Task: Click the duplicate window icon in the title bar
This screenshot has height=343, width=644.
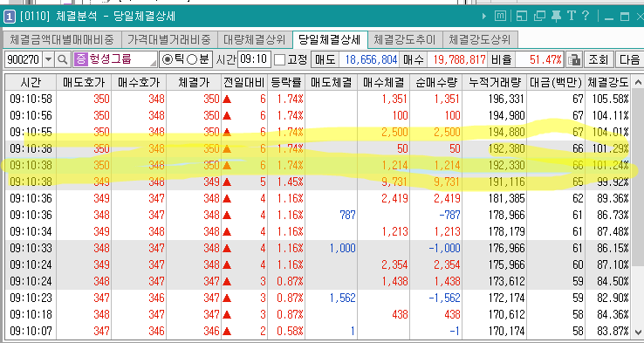Action: (x=539, y=17)
